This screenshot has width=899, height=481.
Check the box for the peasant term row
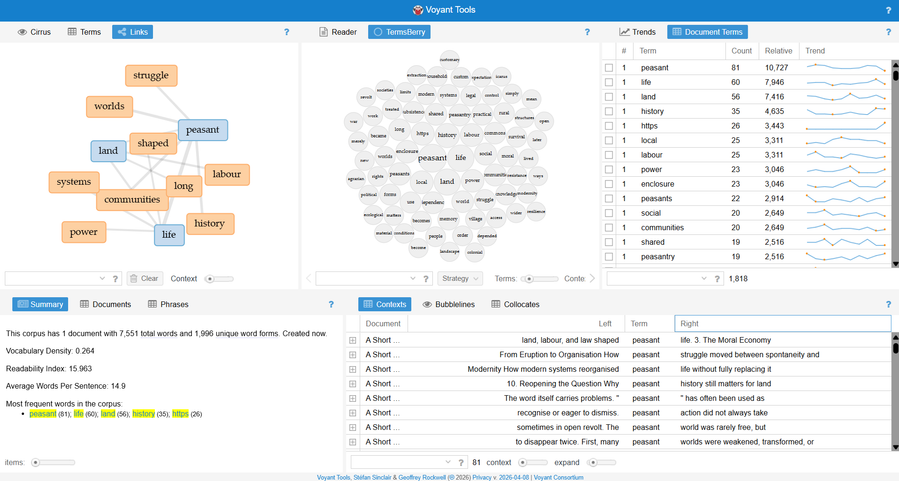click(x=609, y=68)
